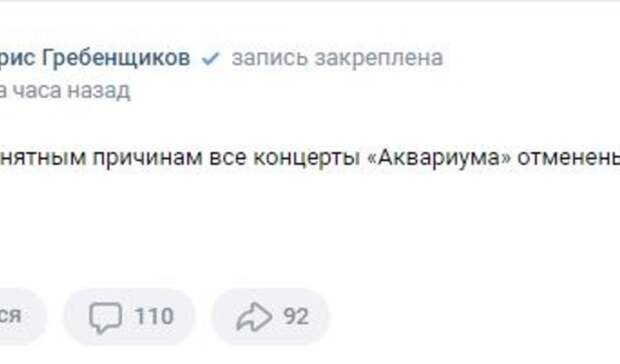Screen dimensions: 620x364
Task: Click the share arrow icon
Action: pos(254,317)
